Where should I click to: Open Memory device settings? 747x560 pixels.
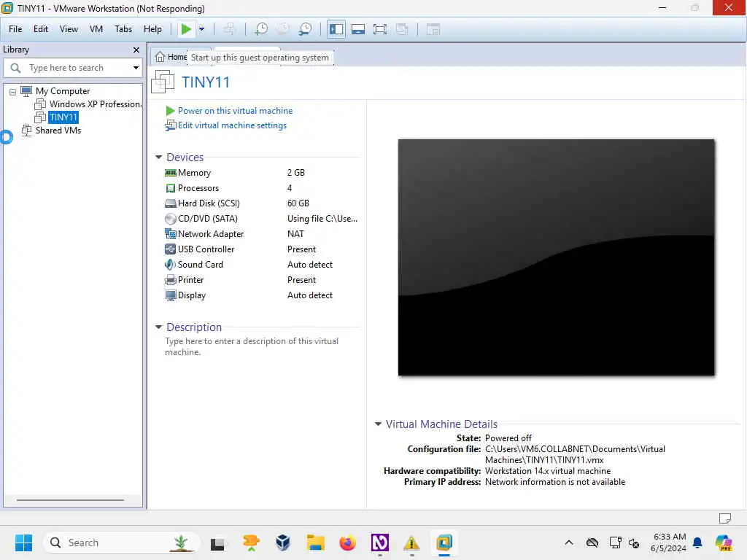tap(194, 172)
